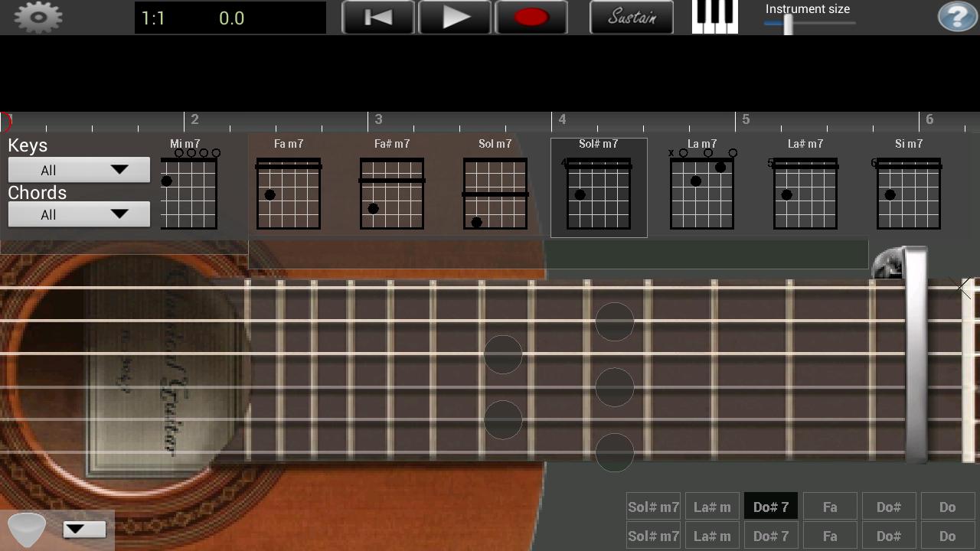Viewport: 980px width, 551px height.
Task: Start recording with the red record button
Action: coord(531,18)
